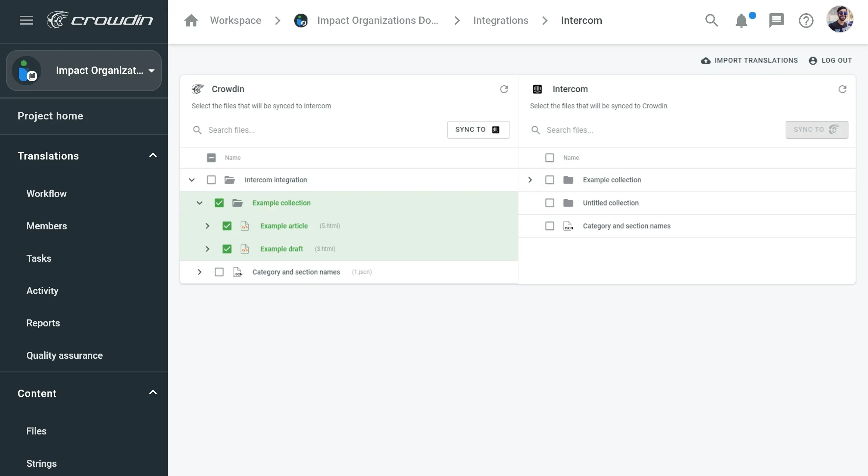The height and width of the screenshot is (476, 868).
Task: Open the hamburger menu next to Crowdin logo
Action: click(x=26, y=20)
